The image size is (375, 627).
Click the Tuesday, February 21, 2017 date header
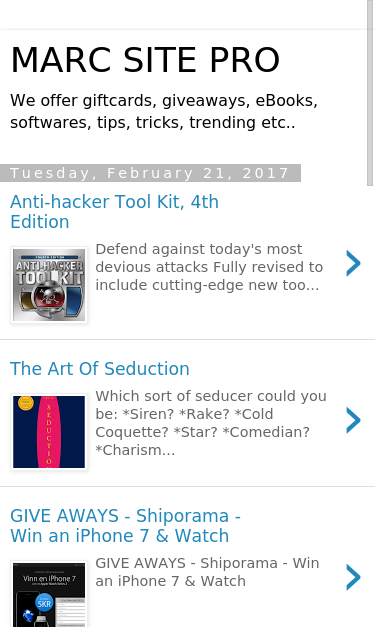click(150, 173)
